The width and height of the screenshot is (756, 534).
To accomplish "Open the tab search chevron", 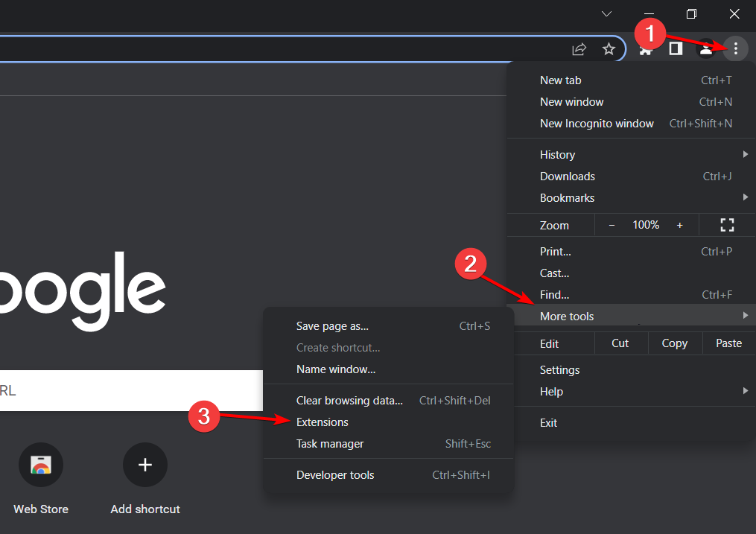I will click(606, 13).
